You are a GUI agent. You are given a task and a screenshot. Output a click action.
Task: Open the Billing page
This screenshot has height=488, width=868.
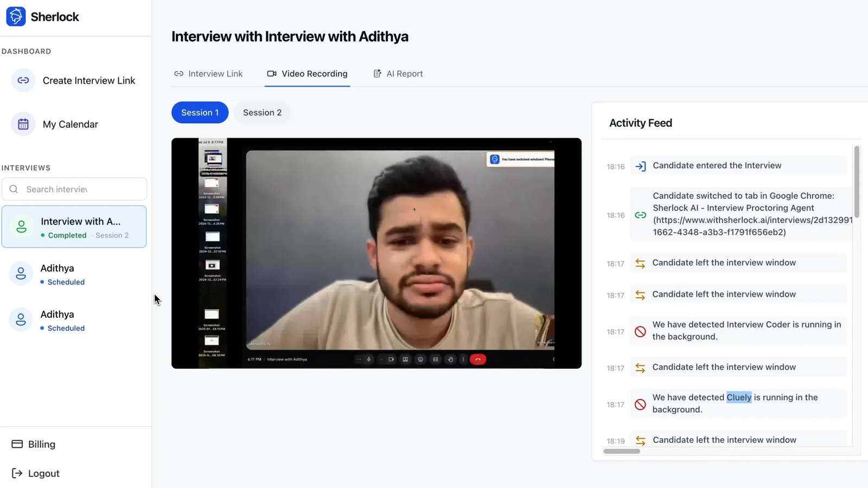(x=34, y=444)
